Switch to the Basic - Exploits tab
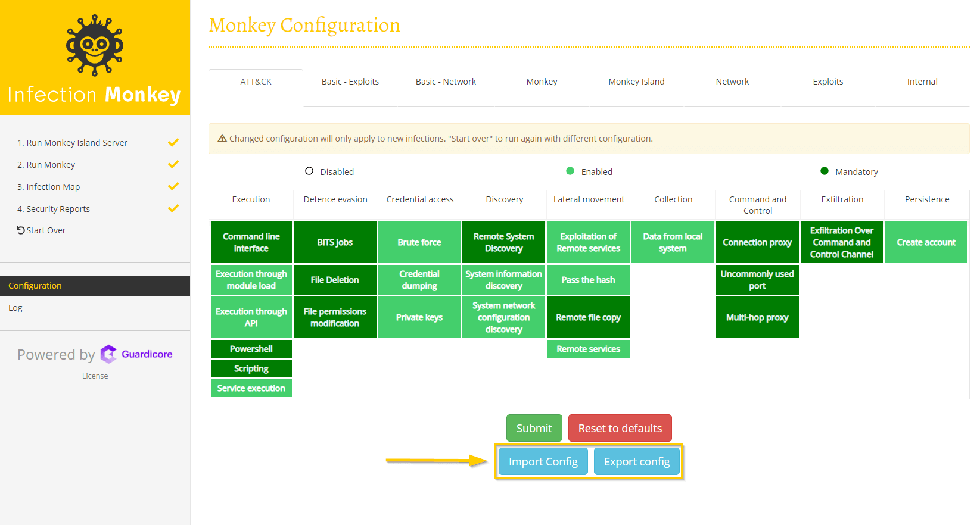Screen dimensions: 980x525 pyautogui.click(x=350, y=82)
